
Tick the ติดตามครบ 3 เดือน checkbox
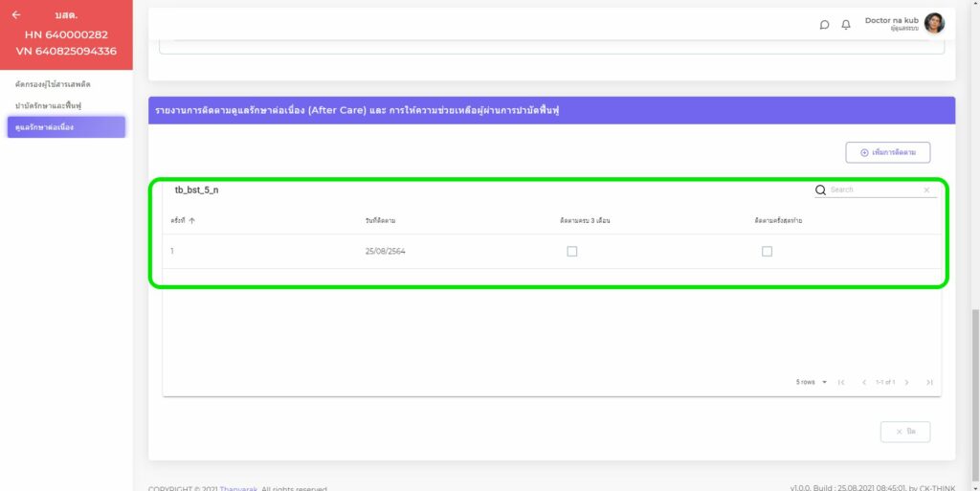572,252
